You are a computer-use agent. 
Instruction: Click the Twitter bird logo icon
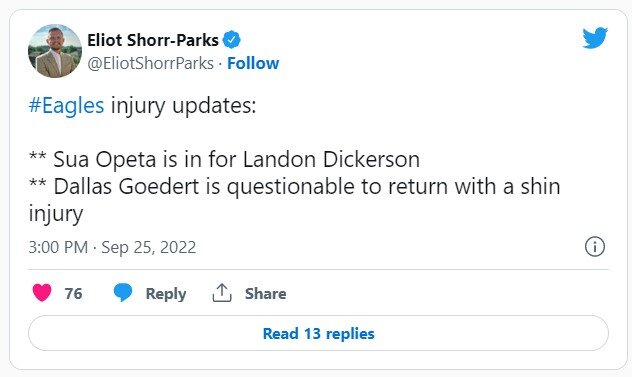click(595, 37)
